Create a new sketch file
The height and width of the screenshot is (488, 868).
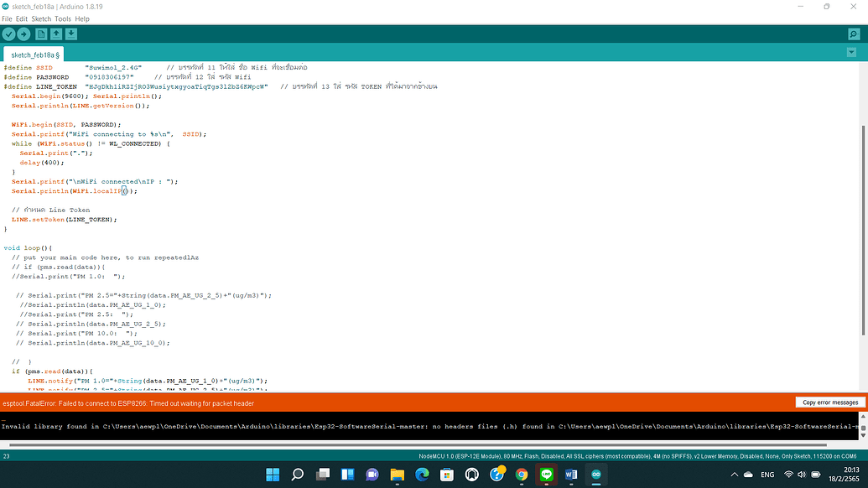(x=41, y=34)
